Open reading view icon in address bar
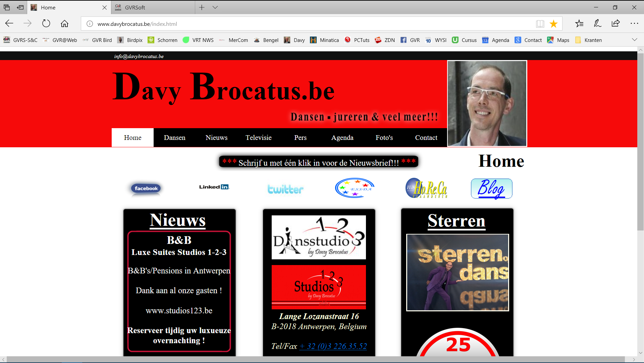 (x=540, y=24)
